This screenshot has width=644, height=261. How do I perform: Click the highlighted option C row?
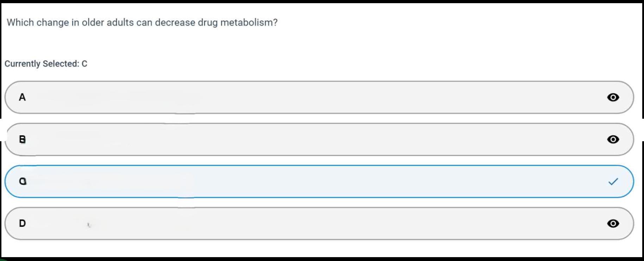pyautogui.click(x=317, y=182)
